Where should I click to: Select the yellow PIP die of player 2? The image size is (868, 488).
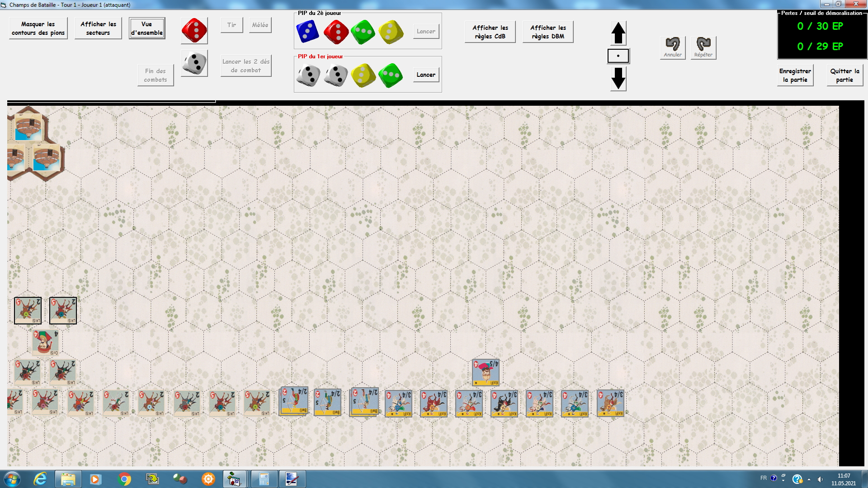(x=391, y=32)
